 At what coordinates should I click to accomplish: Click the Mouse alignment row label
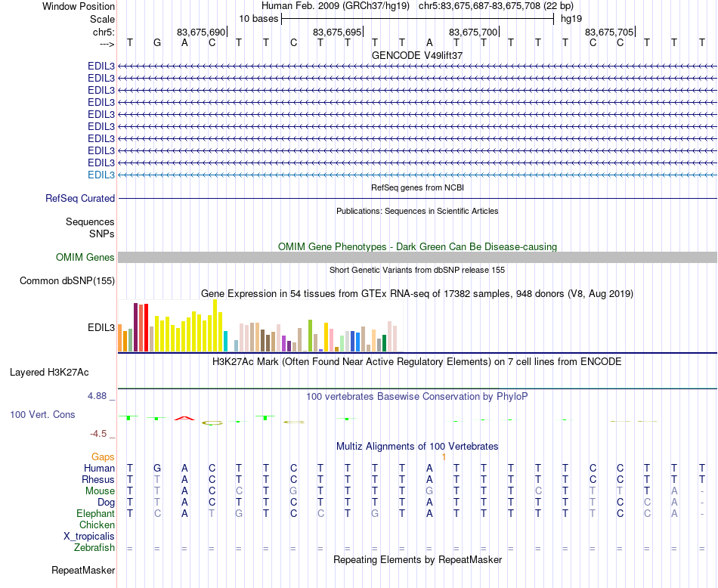[100, 491]
